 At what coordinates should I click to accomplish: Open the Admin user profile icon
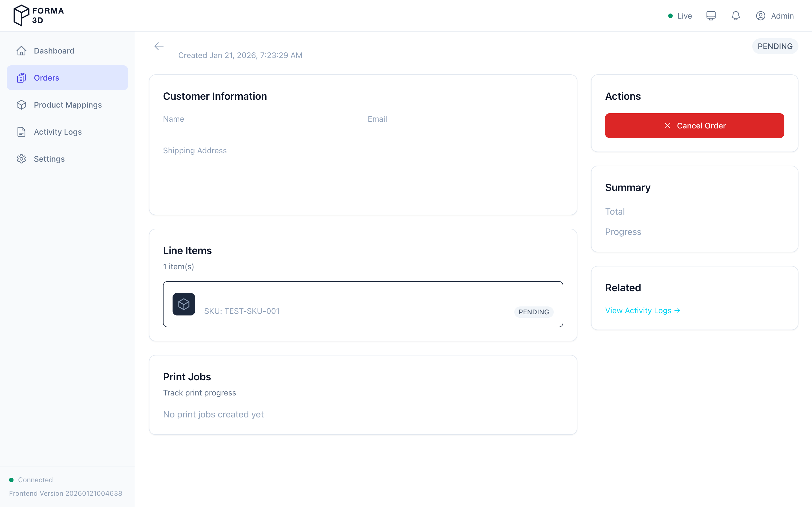click(x=760, y=16)
